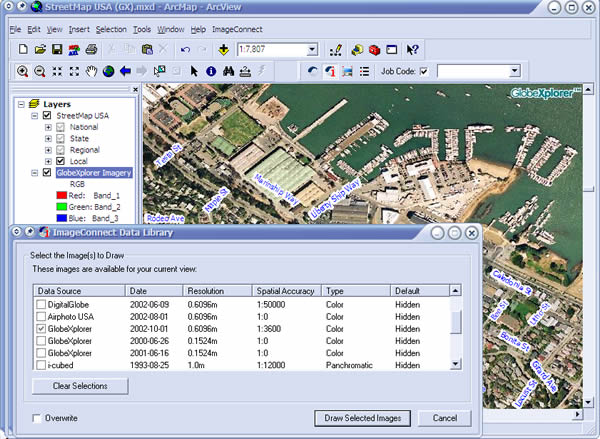Open the View menu

54,29
